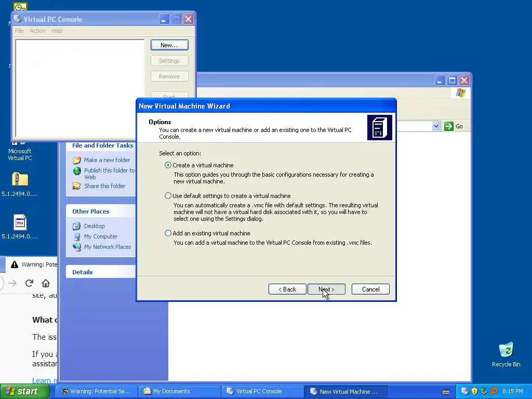Click the orange magnifier tray icon
532x399 pixels.
(494, 392)
